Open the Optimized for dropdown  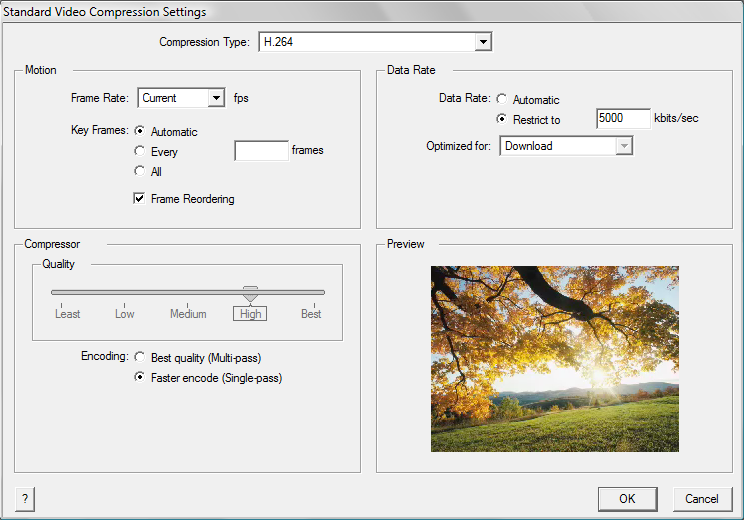[624, 146]
